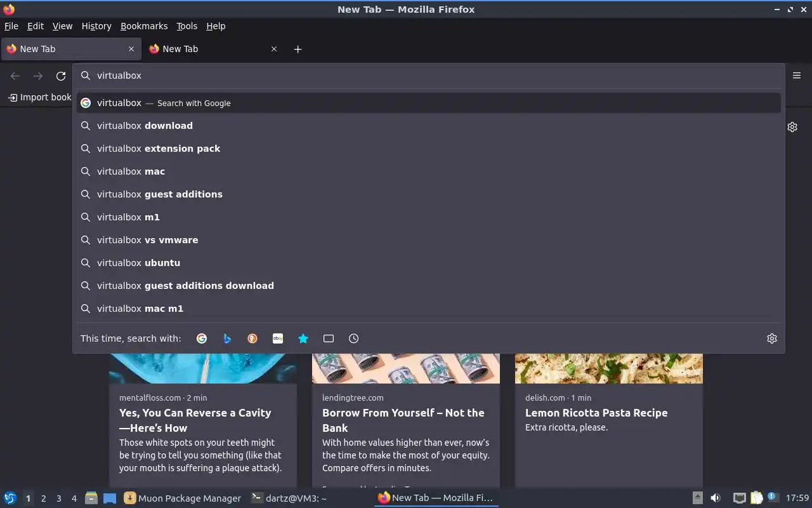Search with Bing one-off icon
Image resolution: width=812 pixels, height=508 pixels.
click(227, 338)
